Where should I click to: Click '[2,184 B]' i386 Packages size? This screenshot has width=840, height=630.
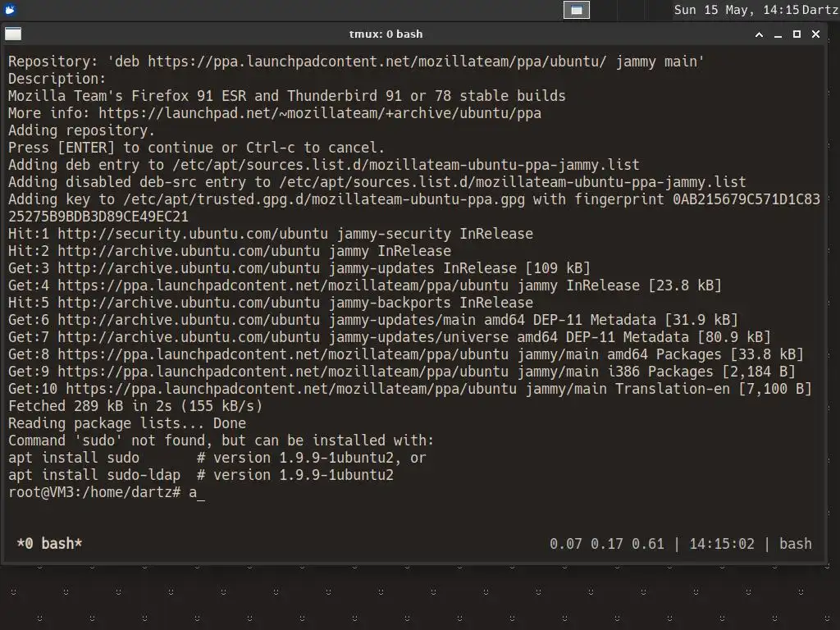coord(759,372)
